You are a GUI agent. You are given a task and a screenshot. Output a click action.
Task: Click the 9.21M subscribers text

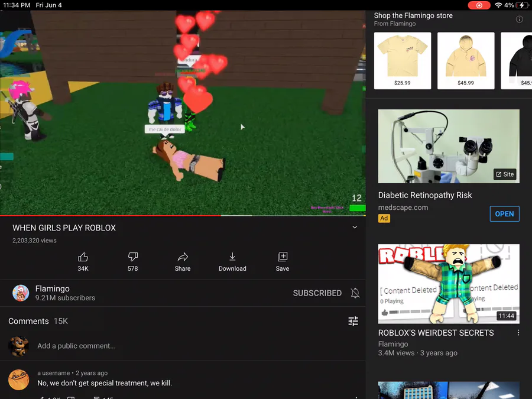pyautogui.click(x=65, y=298)
